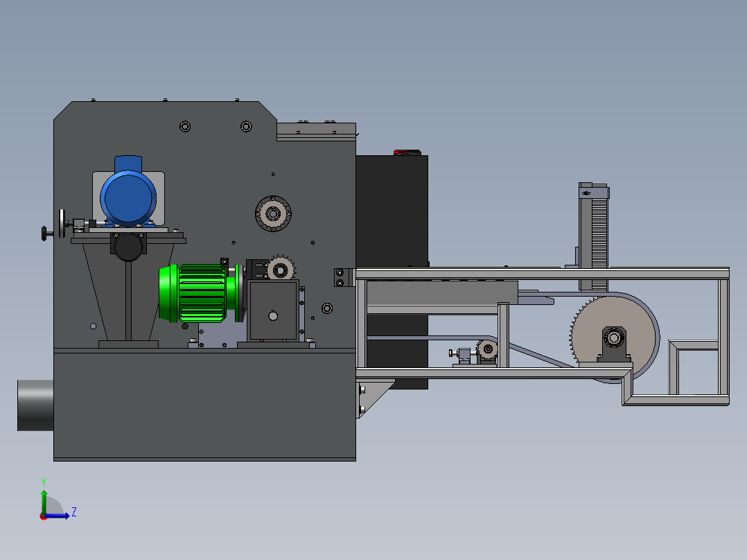Click the gearbox attached to green motor
Image resolution: width=747 pixels, height=560 pixels.
[x=272, y=310]
